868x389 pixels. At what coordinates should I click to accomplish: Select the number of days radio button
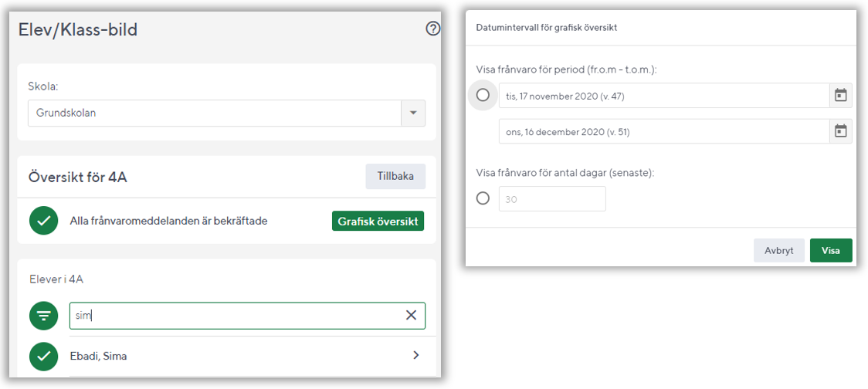point(483,198)
